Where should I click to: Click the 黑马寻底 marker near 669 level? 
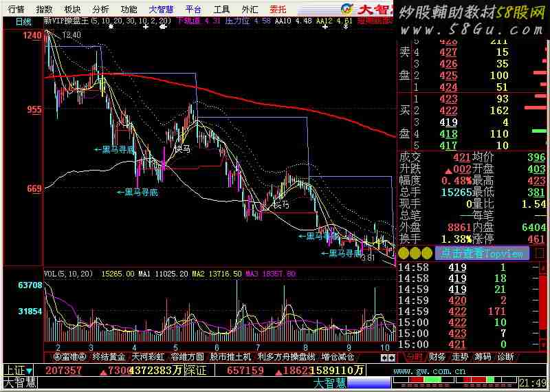click(x=138, y=192)
